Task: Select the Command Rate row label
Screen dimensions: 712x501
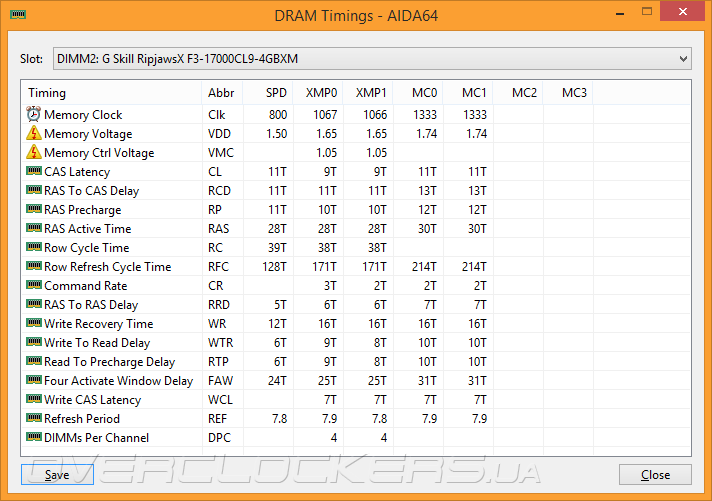Action: (85, 286)
